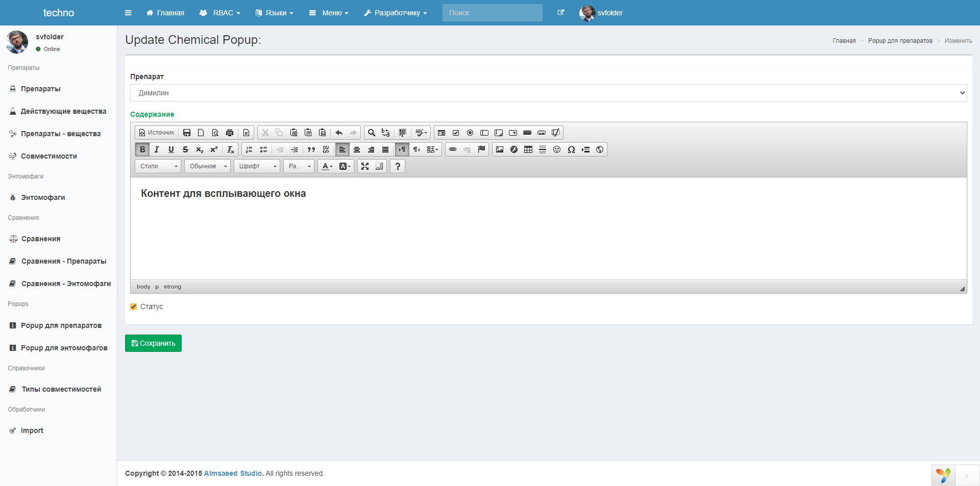Insert a numbered list
The image size is (980, 486).
click(x=249, y=149)
